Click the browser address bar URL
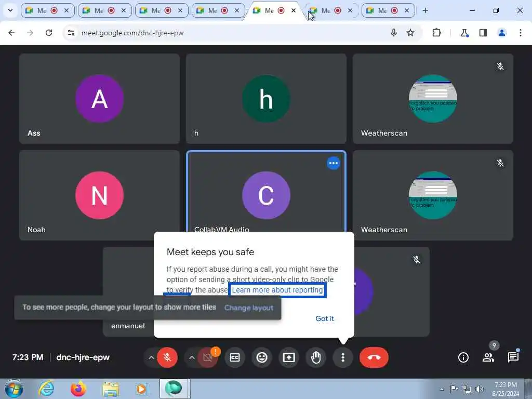532x399 pixels. click(x=132, y=33)
